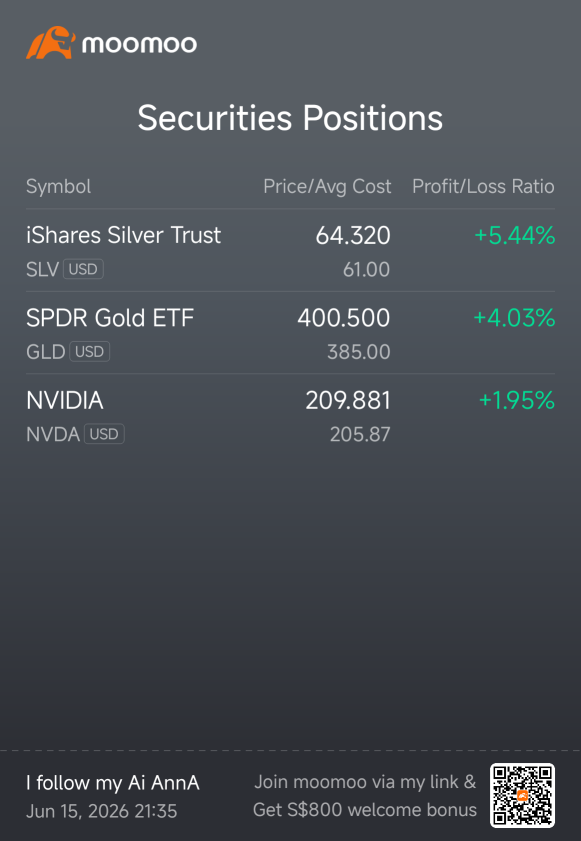Screen dimensions: 581x841
Task: Click the moomoo bull logo icon
Action: pyautogui.click(x=51, y=42)
